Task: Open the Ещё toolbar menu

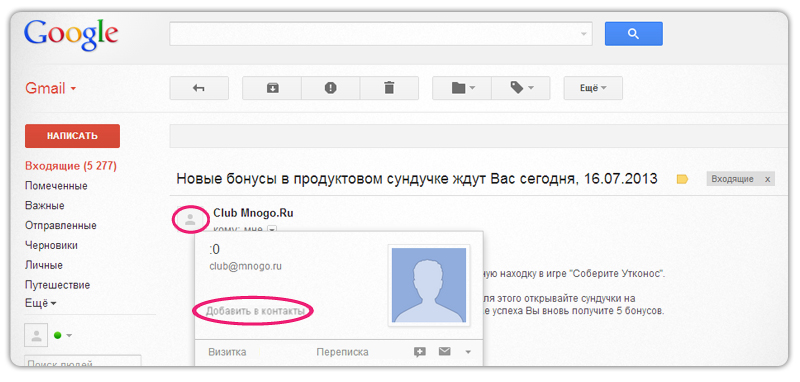Action: click(x=593, y=88)
